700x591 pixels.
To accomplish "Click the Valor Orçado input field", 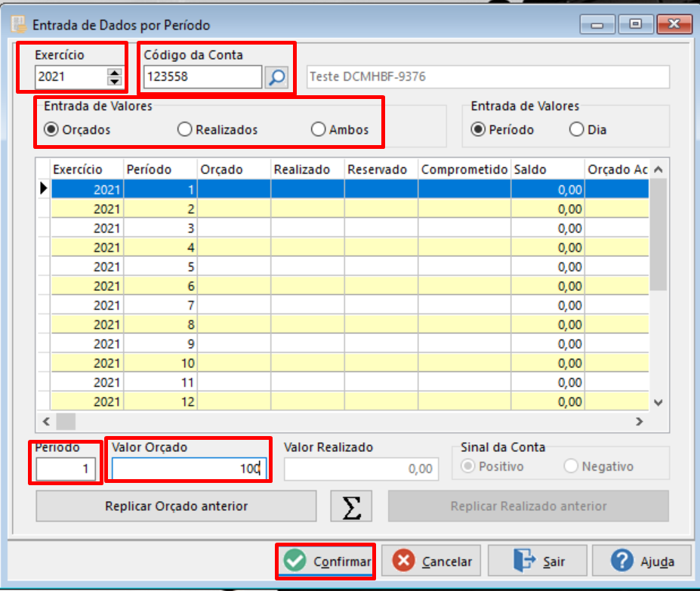I will tap(189, 469).
